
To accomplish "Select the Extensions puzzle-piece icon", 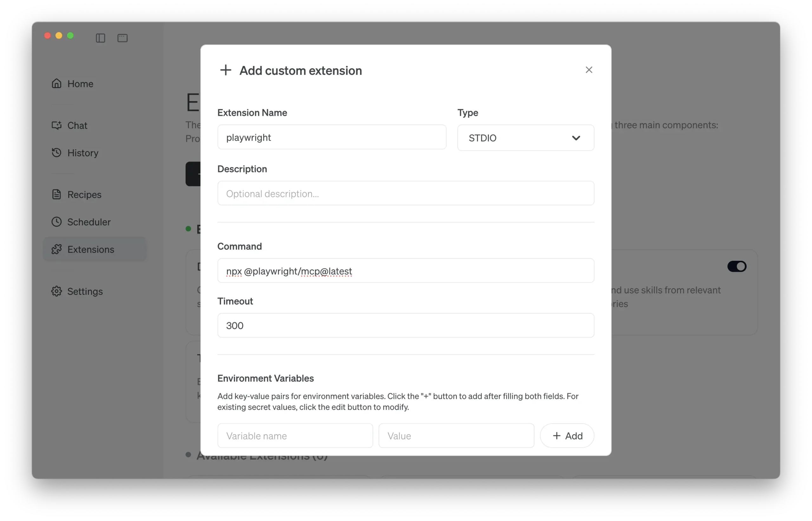I will coord(56,249).
